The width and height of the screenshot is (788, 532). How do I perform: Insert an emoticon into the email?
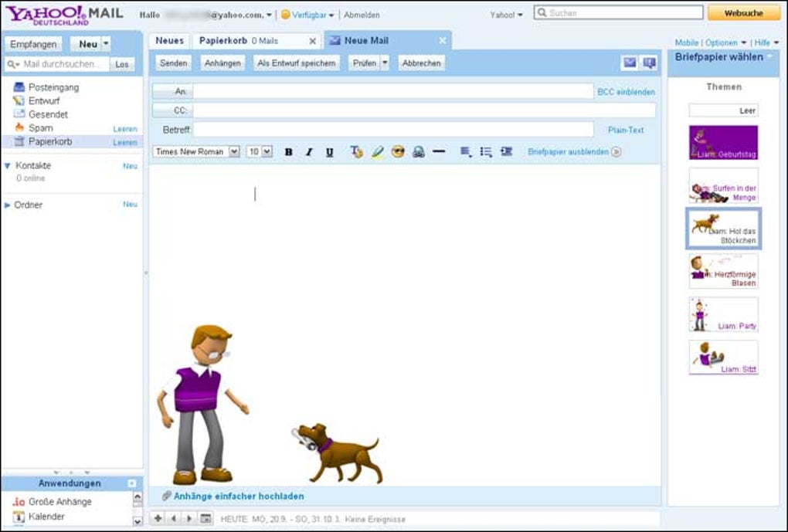398,153
